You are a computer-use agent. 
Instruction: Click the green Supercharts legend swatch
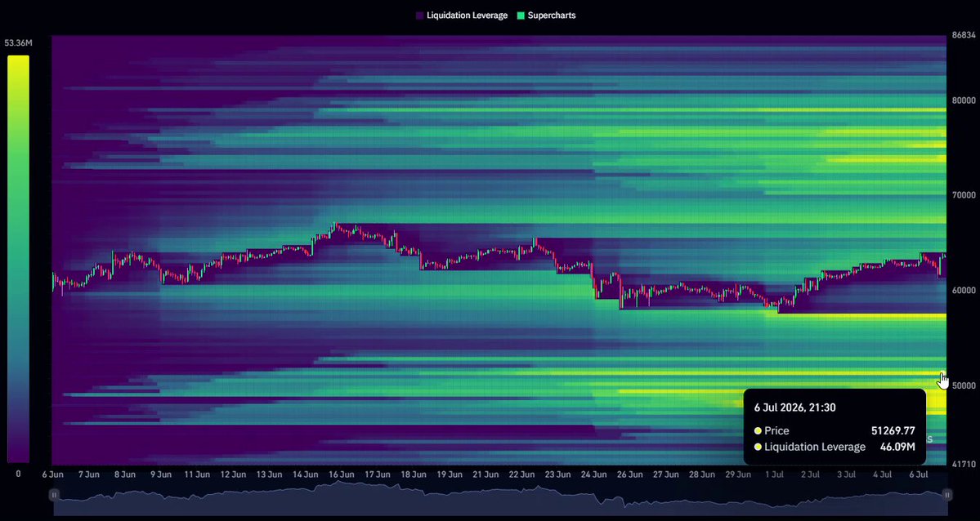521,16
